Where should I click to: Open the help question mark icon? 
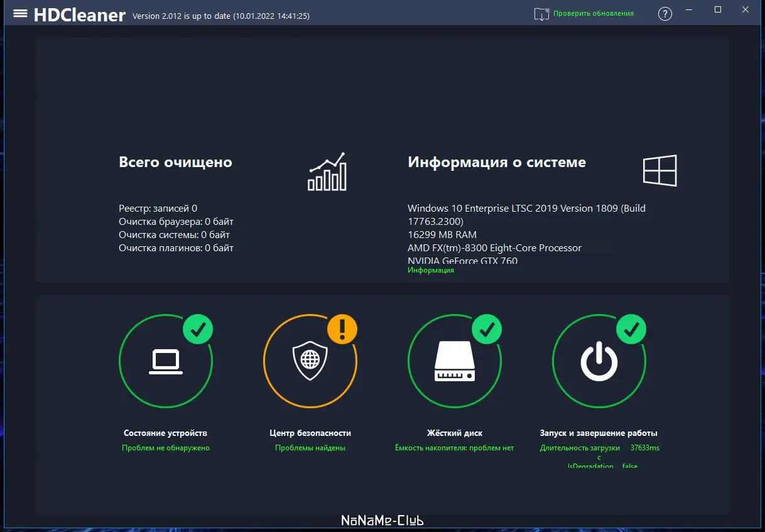tap(665, 14)
